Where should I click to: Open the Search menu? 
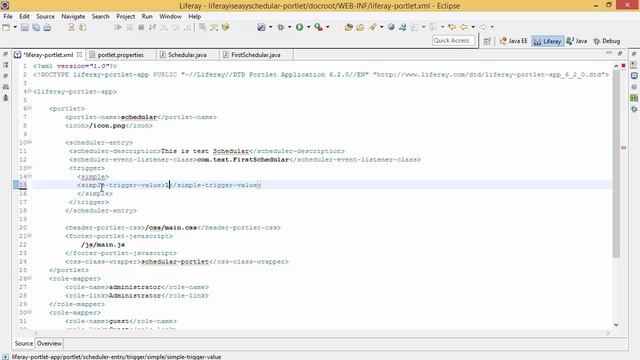100,16
